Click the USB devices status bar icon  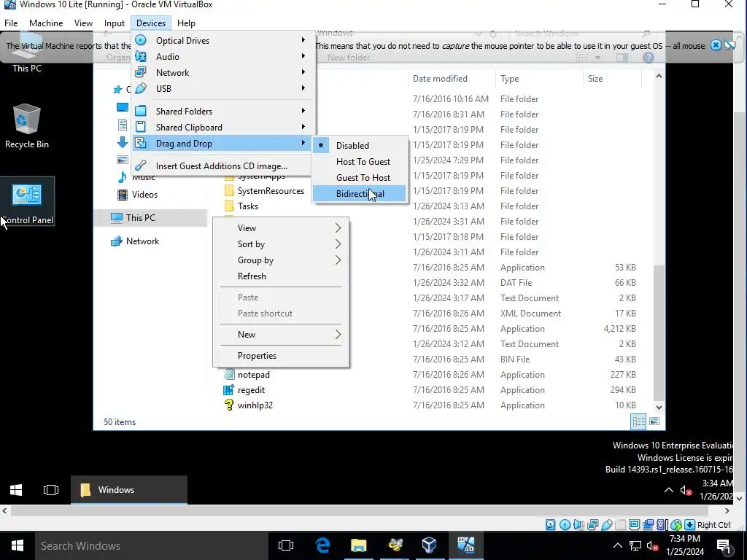[606, 525]
